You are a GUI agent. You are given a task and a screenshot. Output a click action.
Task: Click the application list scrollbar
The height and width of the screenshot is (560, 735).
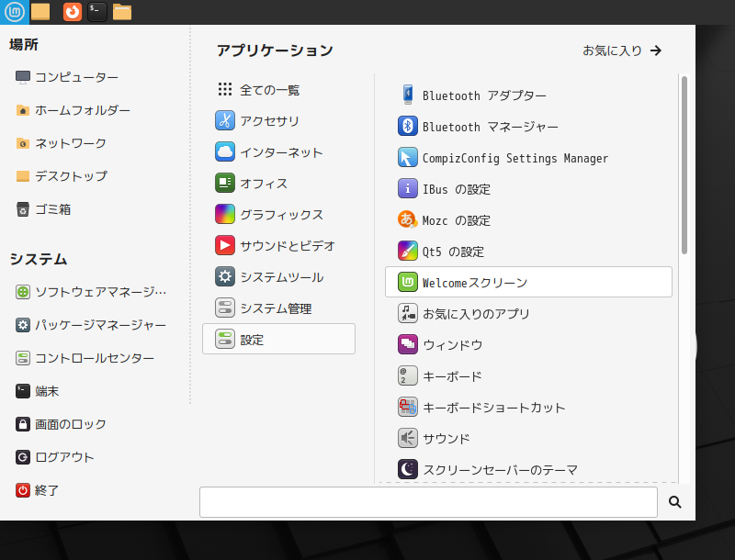pyautogui.click(x=684, y=165)
